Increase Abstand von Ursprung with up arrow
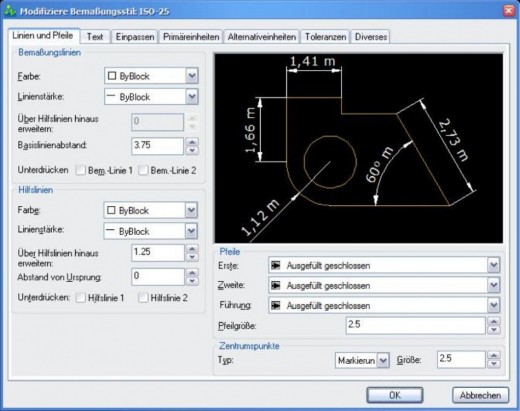This screenshot has height=411, width=520. (x=192, y=273)
